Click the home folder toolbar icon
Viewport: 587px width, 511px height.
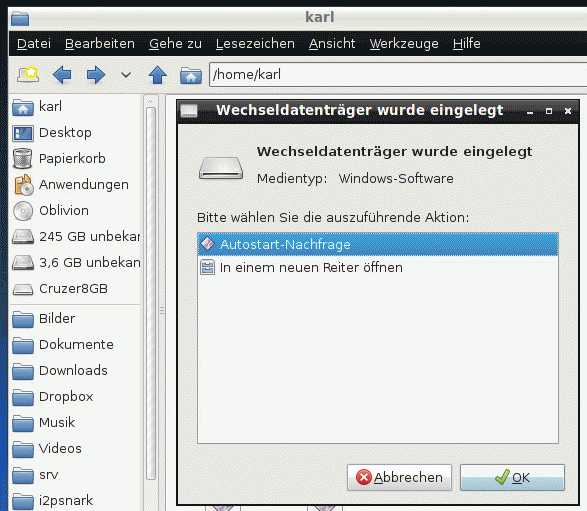tap(191, 75)
